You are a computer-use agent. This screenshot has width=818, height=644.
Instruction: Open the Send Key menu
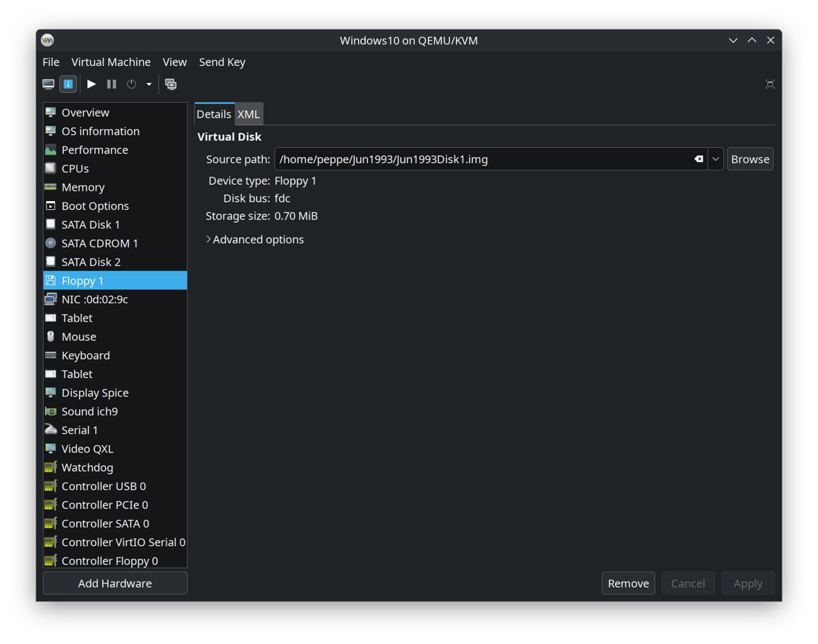click(222, 62)
